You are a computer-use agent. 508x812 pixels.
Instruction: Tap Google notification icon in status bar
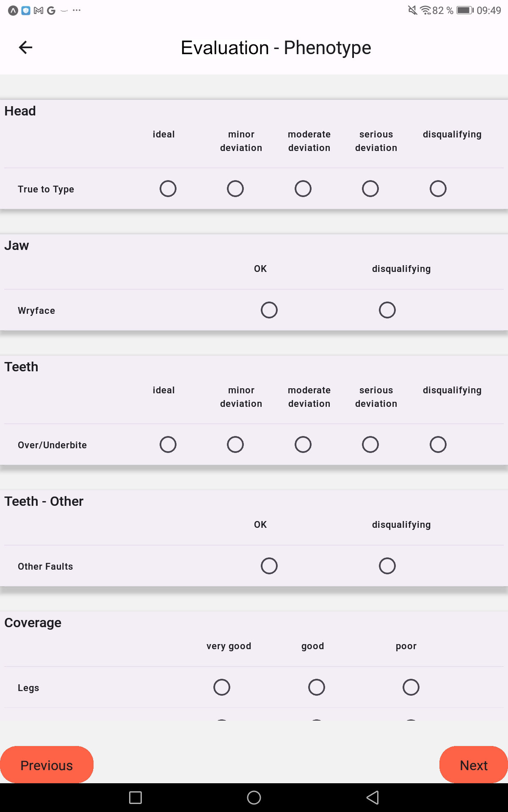tap(51, 11)
